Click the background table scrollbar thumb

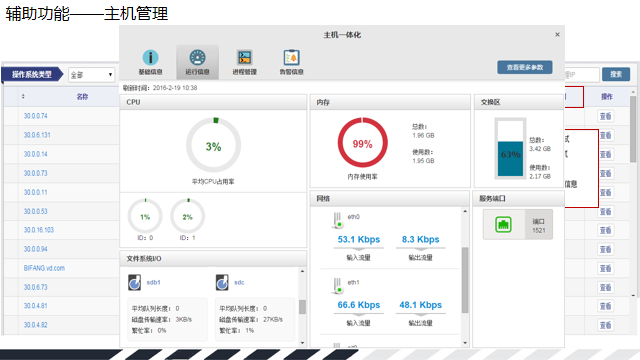coord(633,129)
